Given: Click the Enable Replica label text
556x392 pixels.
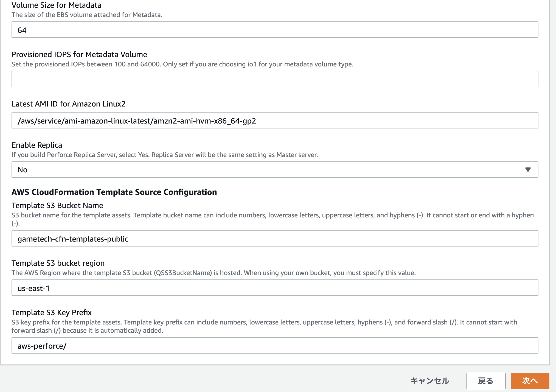Looking at the screenshot, I should pyautogui.click(x=37, y=145).
